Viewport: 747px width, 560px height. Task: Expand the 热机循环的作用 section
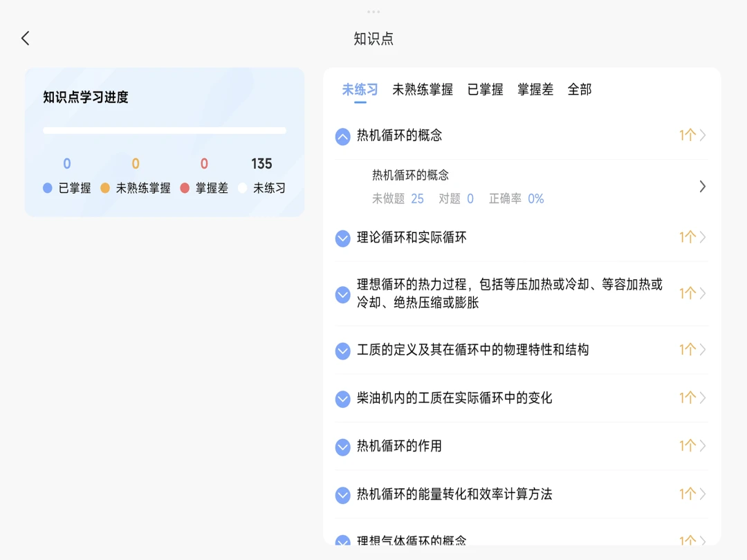342,447
